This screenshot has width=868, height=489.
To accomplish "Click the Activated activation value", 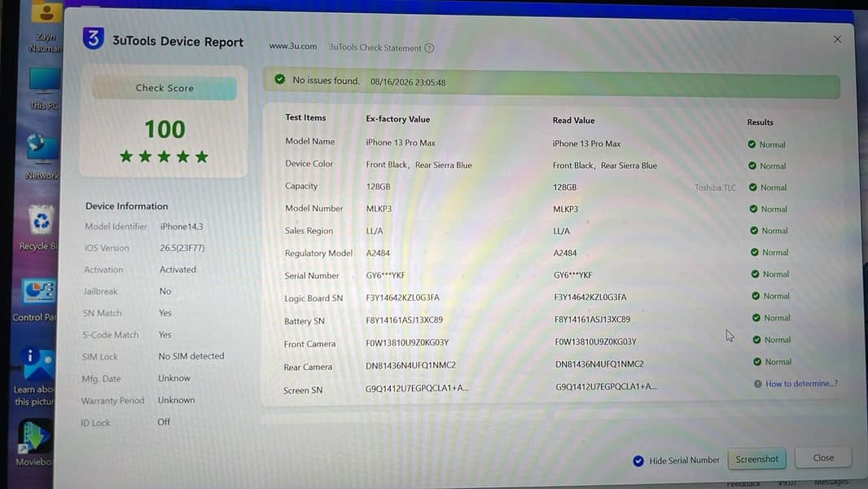I will click(x=178, y=270).
